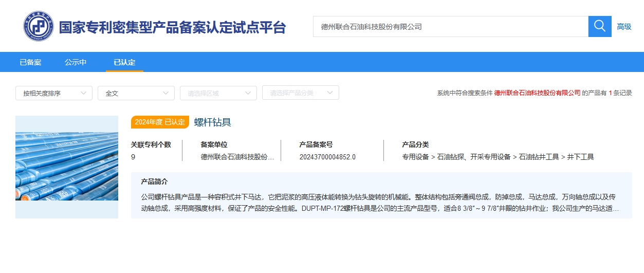Image resolution: width=644 pixels, height=273 pixels.
Task: Click the 2024年度 已认定 badge
Action: pyautogui.click(x=160, y=122)
